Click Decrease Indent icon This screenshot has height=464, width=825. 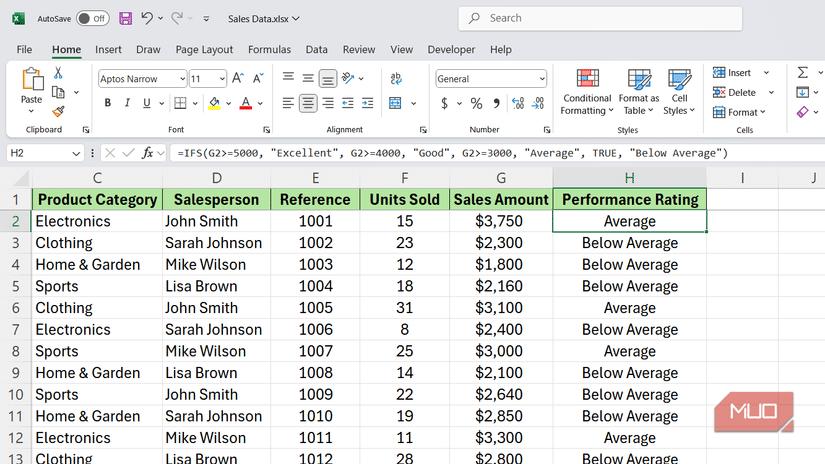(348, 103)
